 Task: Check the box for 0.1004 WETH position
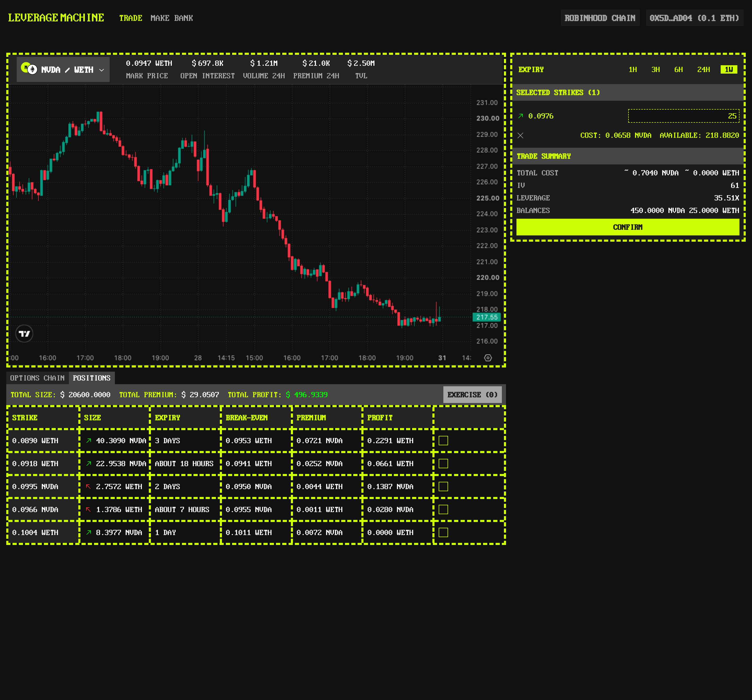coord(443,532)
